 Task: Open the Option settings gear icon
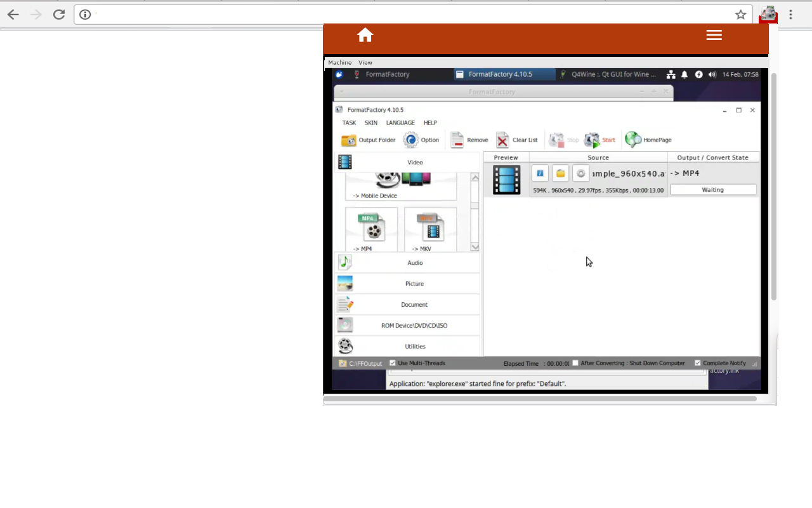(422, 140)
